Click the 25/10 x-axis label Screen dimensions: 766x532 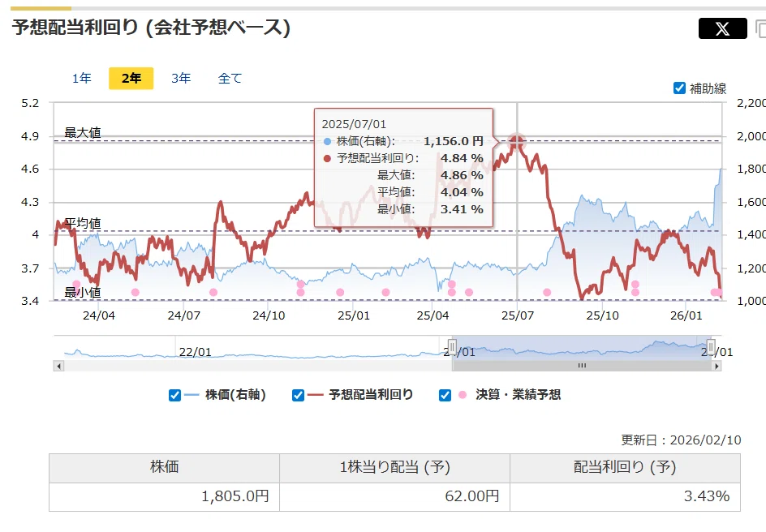[x=602, y=315]
